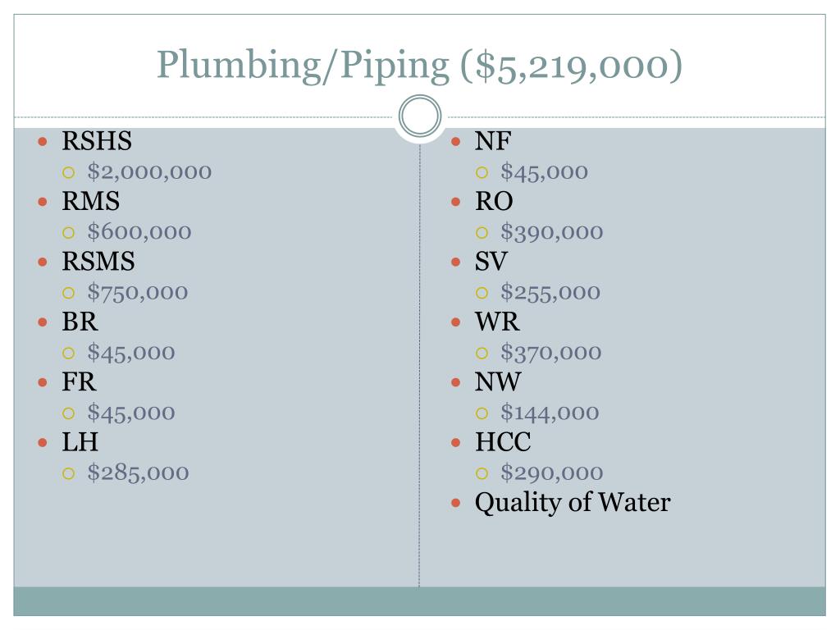840x630 pixels.
Task: Select the NF bullet heading
Action: pos(493,141)
